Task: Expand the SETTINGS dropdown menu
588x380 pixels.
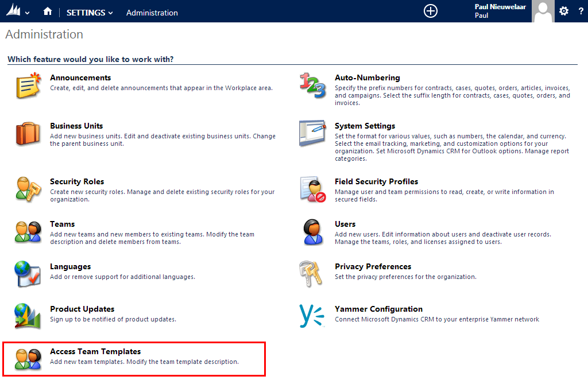Action: coord(90,13)
